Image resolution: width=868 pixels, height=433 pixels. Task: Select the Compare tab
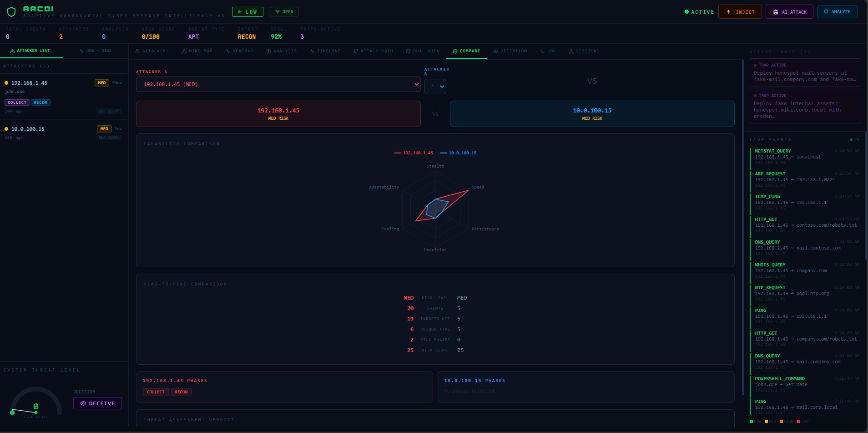point(466,51)
